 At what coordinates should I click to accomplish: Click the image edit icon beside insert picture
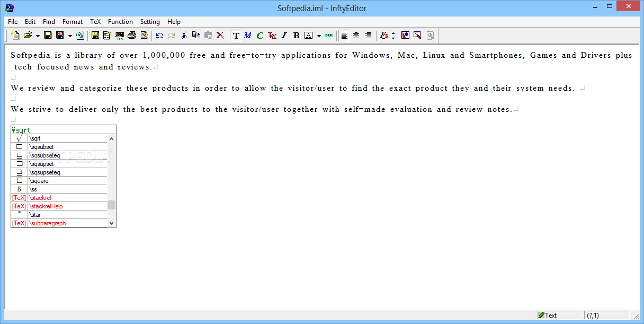417,36
